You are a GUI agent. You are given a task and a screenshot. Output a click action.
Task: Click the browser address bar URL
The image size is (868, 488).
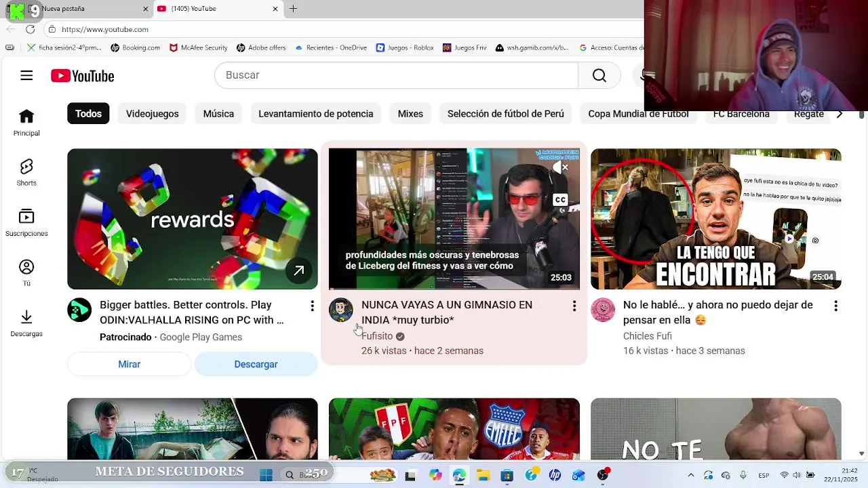pyautogui.click(x=105, y=29)
